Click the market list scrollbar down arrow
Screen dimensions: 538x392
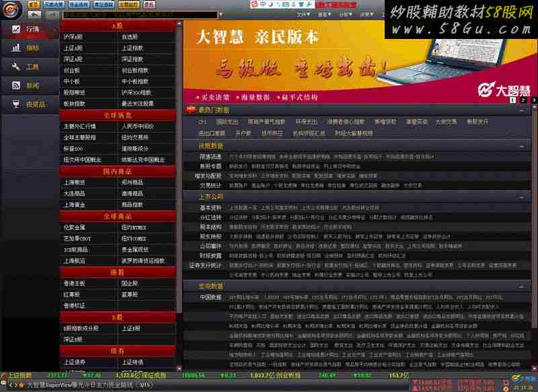pyautogui.click(x=180, y=368)
